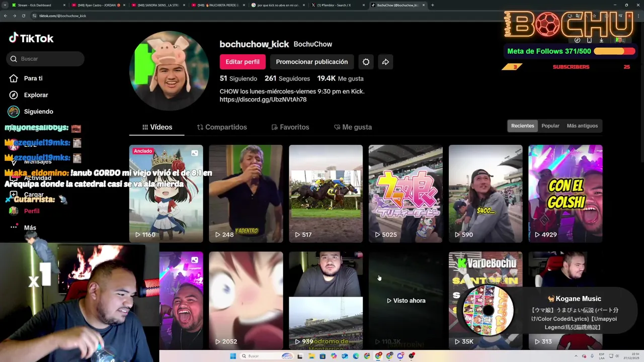Open the 51 Siguiendo list
The image size is (644, 362).
[238, 78]
